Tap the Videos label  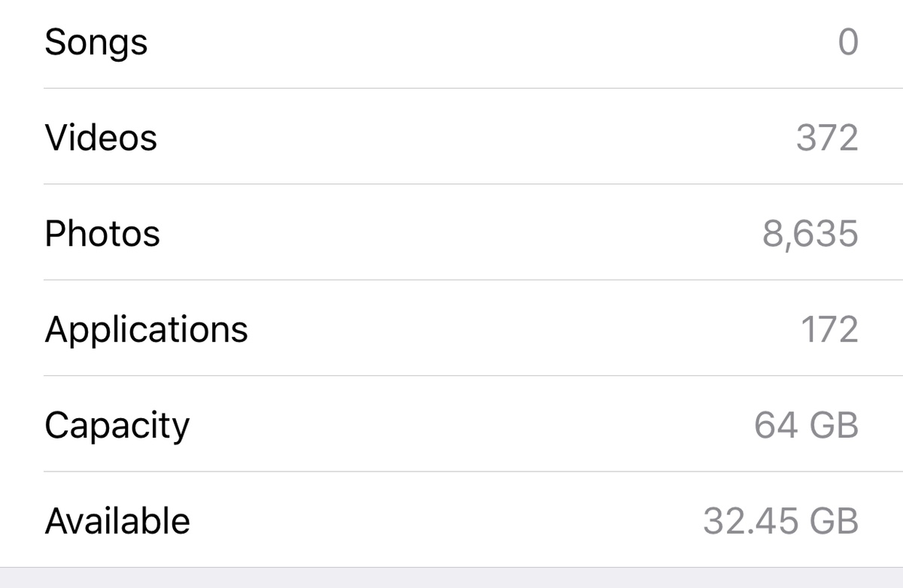pyautogui.click(x=101, y=138)
